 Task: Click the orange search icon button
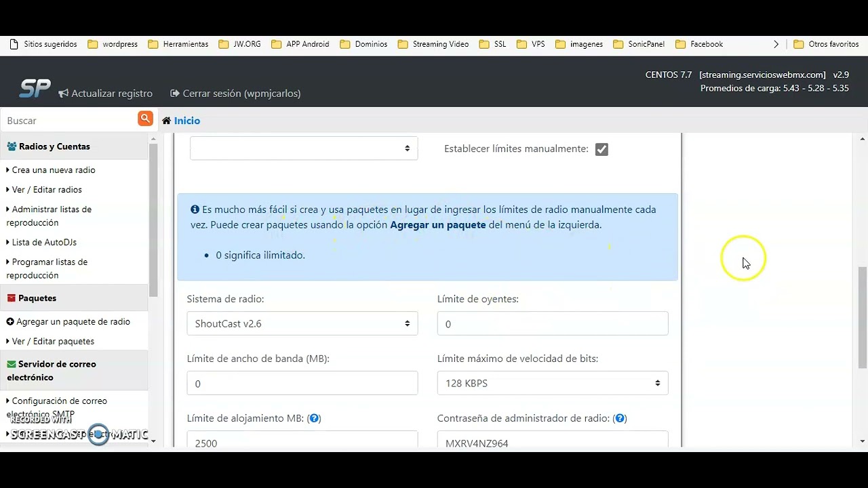(x=145, y=119)
